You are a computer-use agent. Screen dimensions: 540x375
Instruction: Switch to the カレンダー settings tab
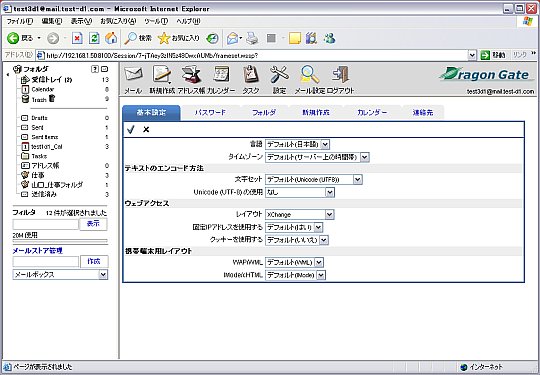click(372, 113)
